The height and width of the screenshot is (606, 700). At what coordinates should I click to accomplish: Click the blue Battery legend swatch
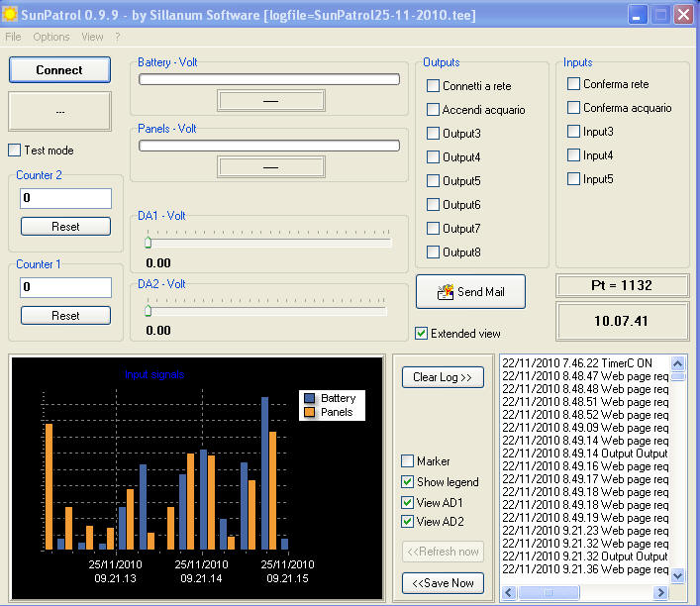310,398
